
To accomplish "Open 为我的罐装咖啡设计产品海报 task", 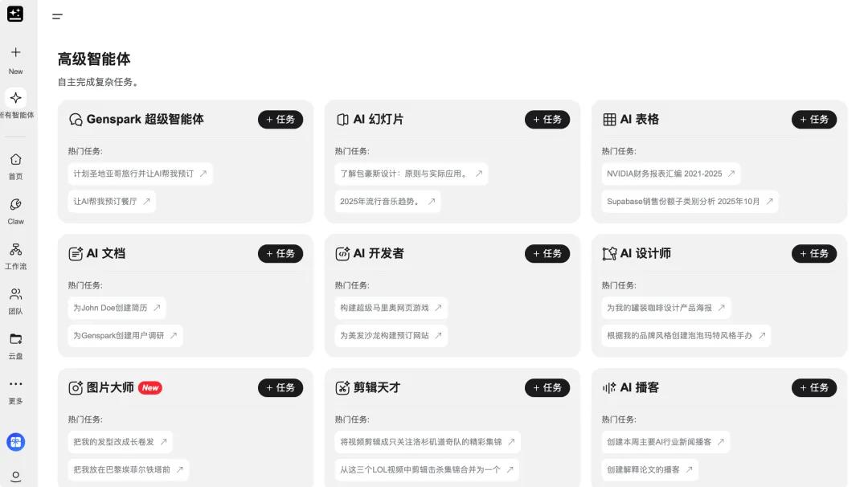I will (666, 308).
